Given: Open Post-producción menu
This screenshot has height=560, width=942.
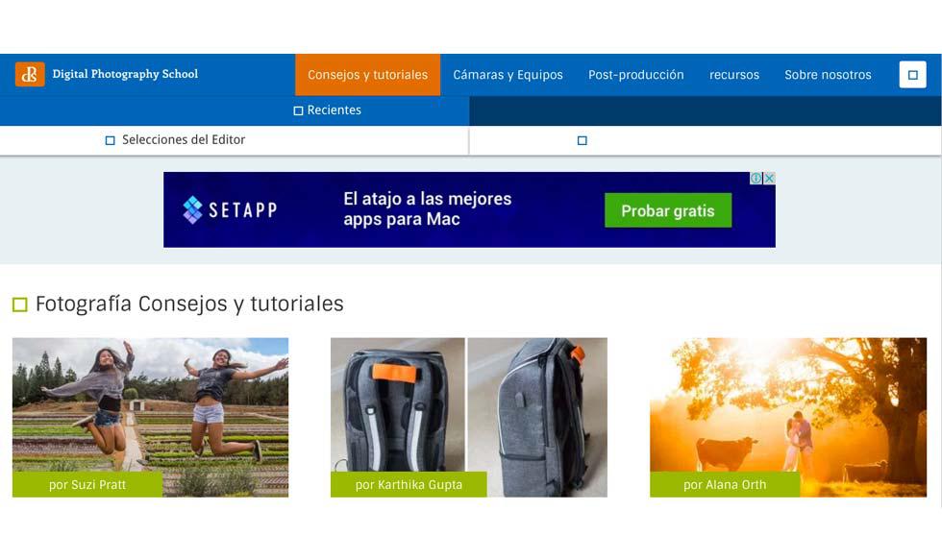Looking at the screenshot, I should click(635, 75).
